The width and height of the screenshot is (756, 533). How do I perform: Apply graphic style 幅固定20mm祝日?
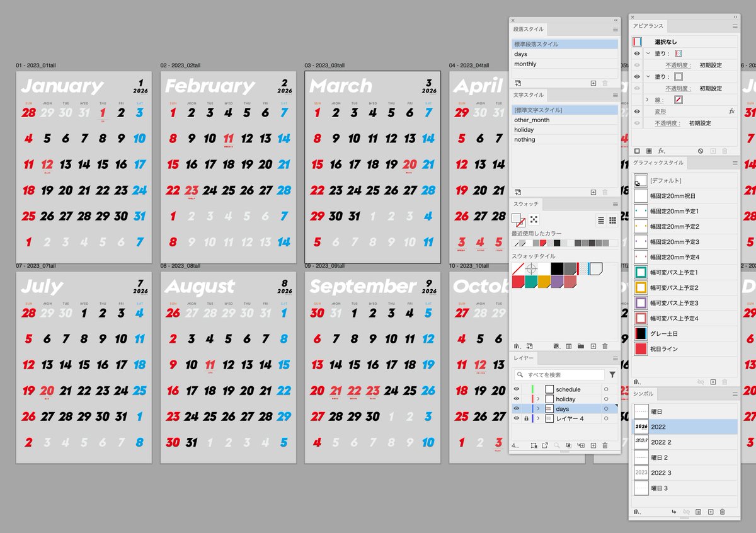point(686,196)
